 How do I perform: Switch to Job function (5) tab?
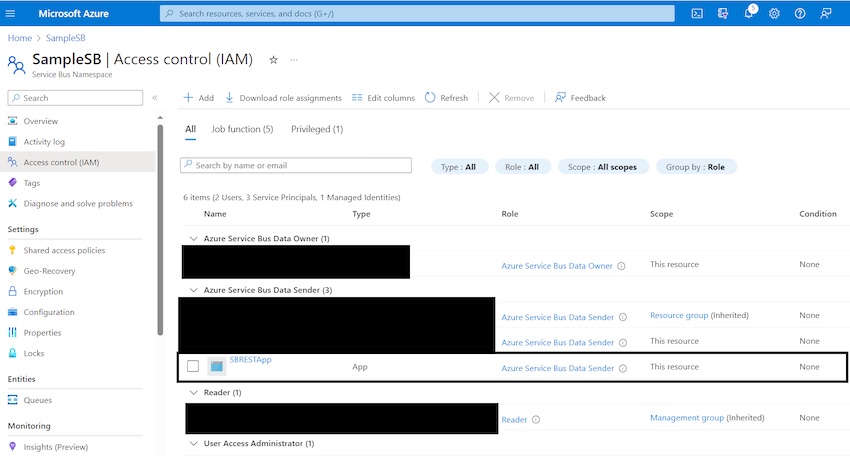(242, 129)
